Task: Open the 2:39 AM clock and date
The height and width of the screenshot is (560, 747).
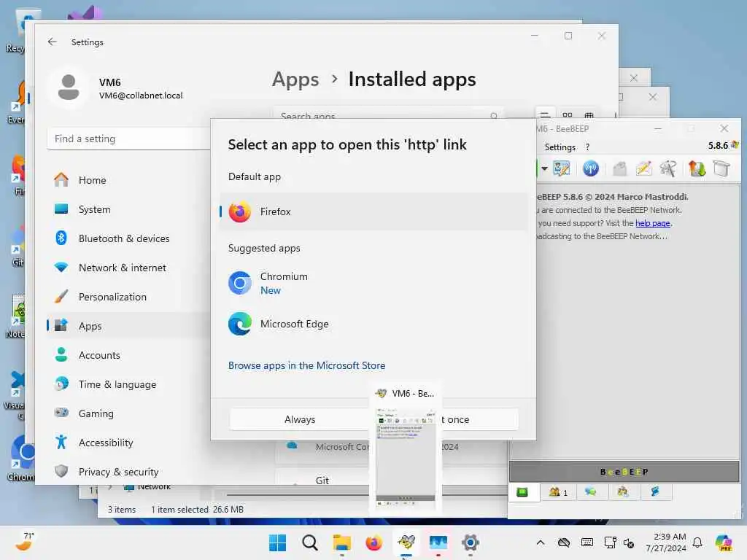Action: (667, 542)
